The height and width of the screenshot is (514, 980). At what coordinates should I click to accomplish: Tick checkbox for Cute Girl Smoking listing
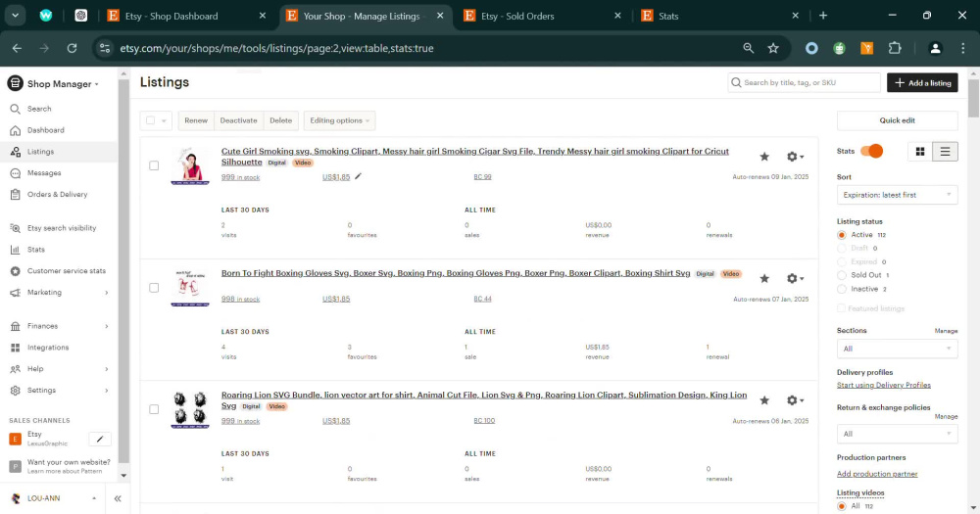coord(154,165)
